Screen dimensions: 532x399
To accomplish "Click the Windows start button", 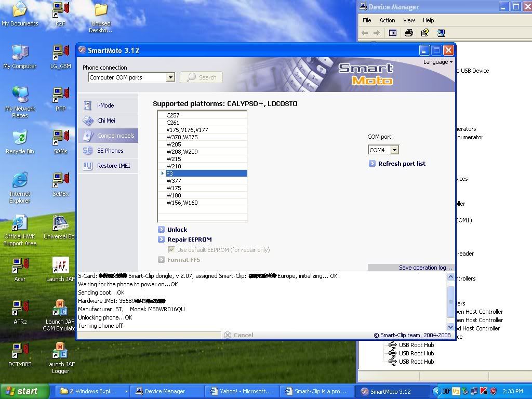I will [25, 391].
